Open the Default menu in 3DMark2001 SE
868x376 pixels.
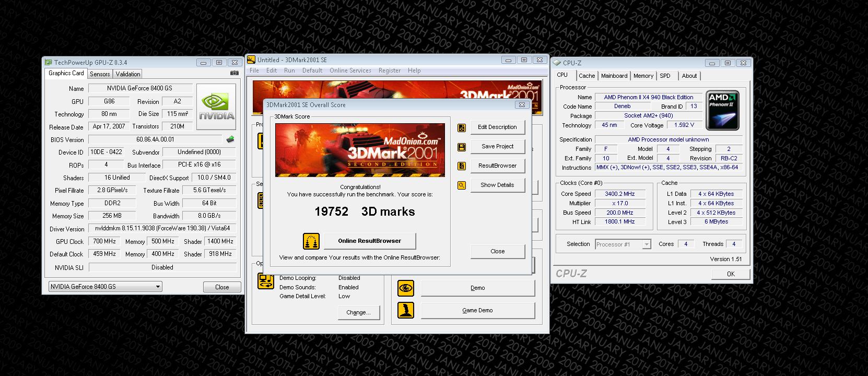[x=312, y=70]
